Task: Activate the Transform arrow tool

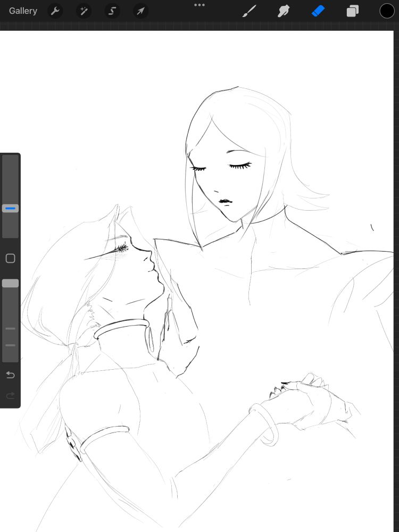Action: 140,11
